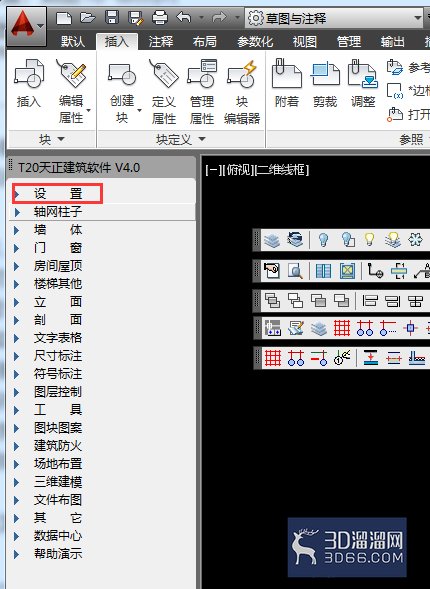
Task: Expand the 图层控制 tree entry
Action: tap(17, 393)
